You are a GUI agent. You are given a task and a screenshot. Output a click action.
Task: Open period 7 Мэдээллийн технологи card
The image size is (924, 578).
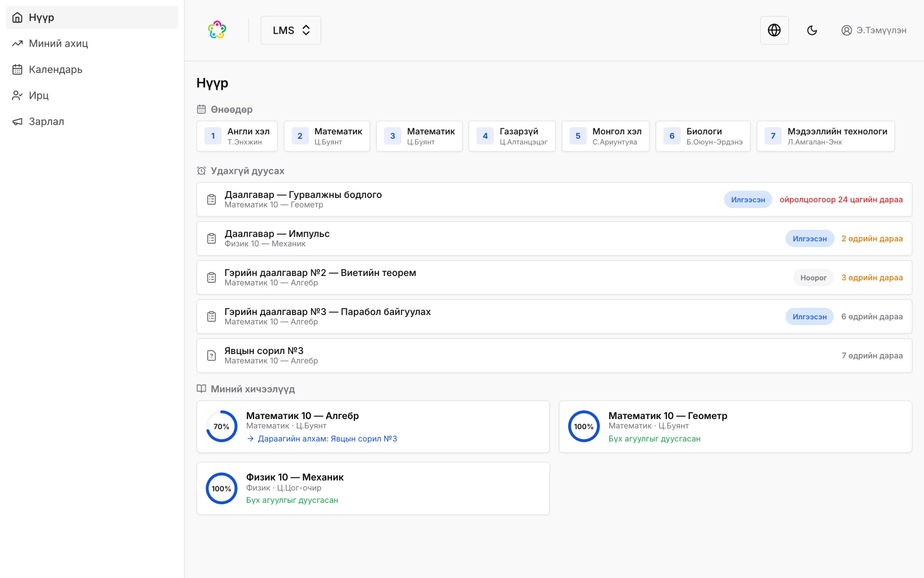pyautogui.click(x=826, y=136)
